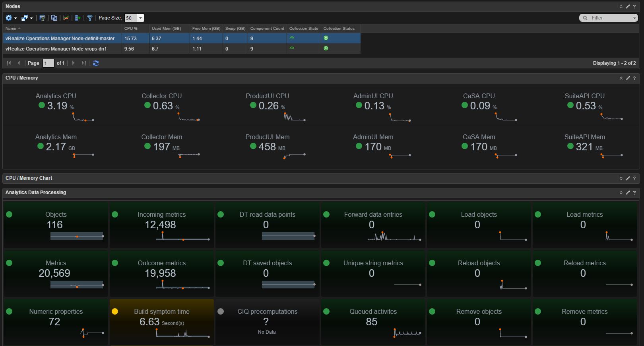Click the Analytics Mem 2.17 GB value

[60, 147]
